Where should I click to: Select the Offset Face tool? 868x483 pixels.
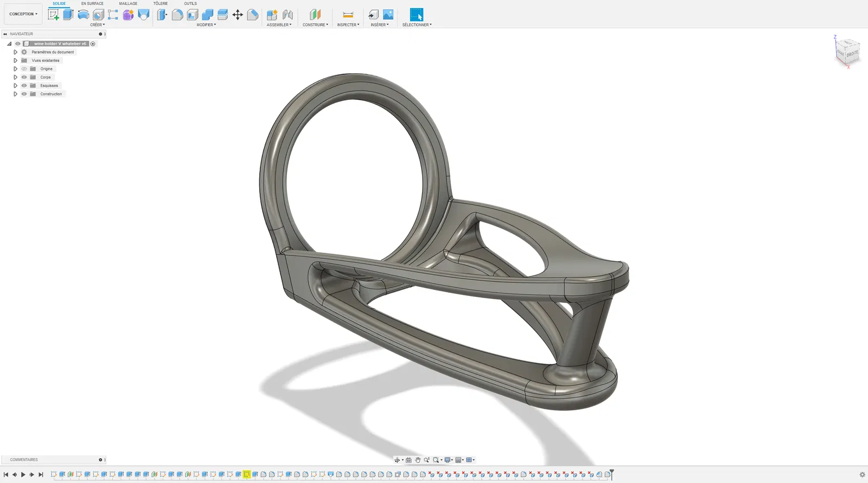(x=222, y=15)
